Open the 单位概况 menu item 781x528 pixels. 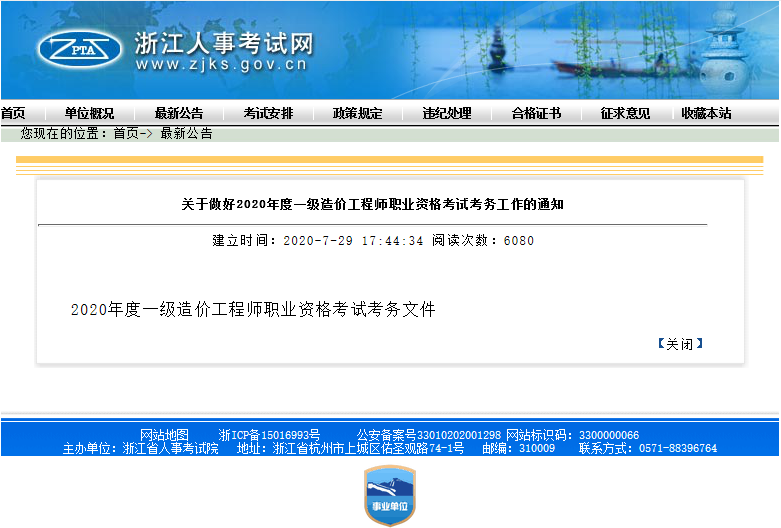coord(89,114)
